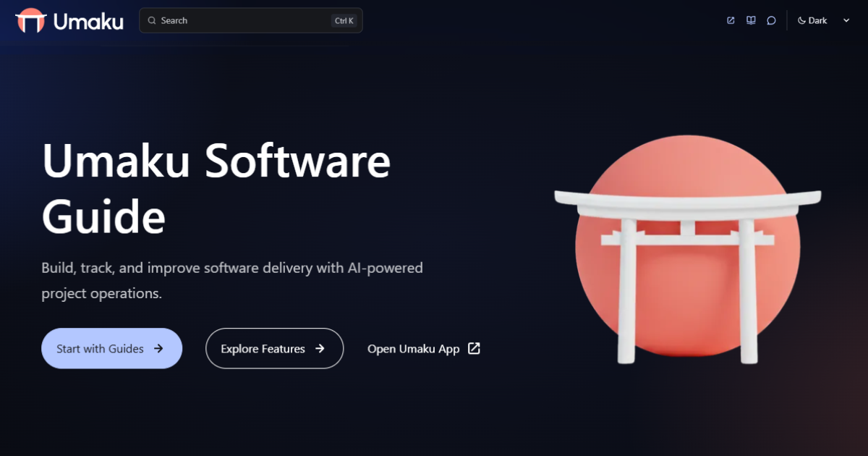Open the chat bubble icon in the header
The image size is (868, 456).
point(771,20)
